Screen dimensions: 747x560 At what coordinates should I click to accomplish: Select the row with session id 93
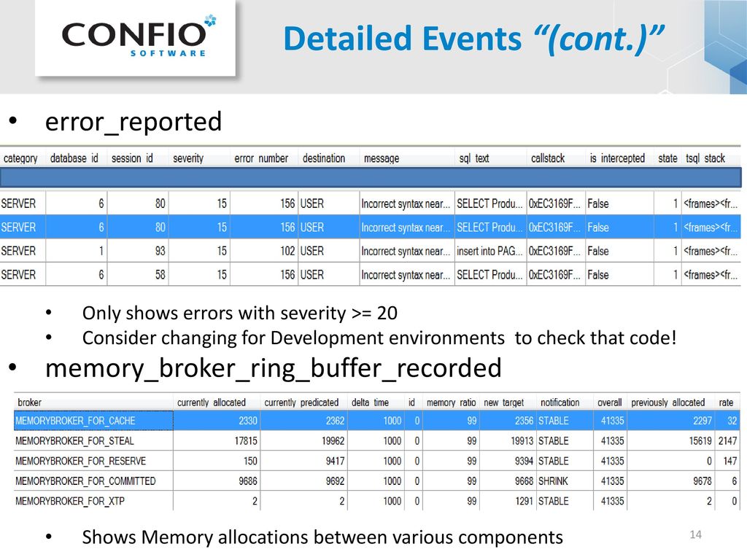coord(370,251)
